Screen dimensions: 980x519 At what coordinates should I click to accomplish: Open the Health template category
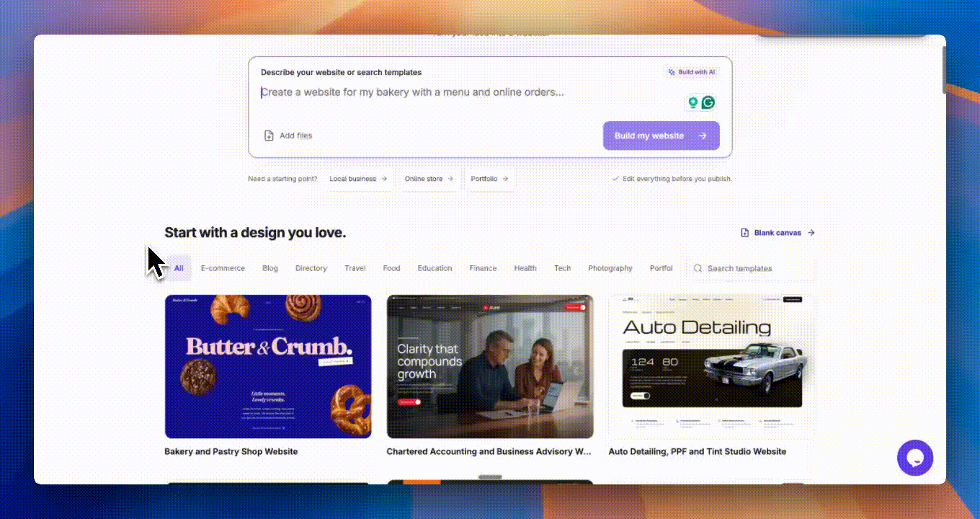click(525, 268)
